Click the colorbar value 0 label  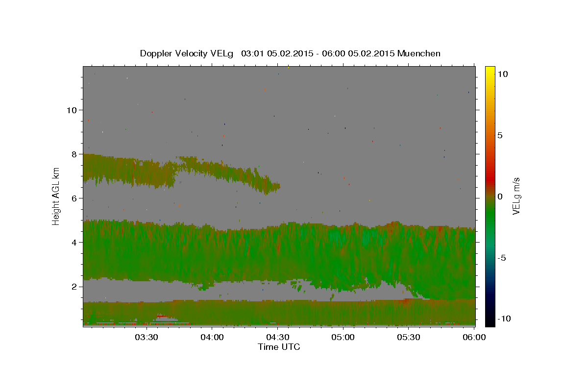500,196
